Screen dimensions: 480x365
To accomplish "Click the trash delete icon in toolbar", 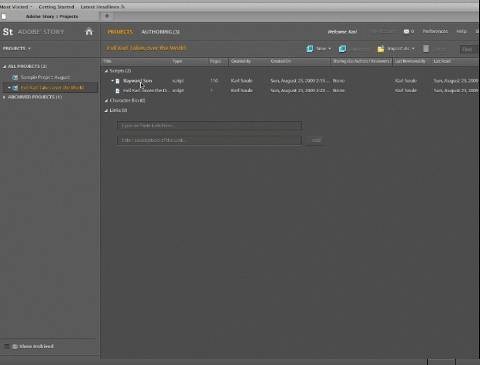I will coord(426,49).
